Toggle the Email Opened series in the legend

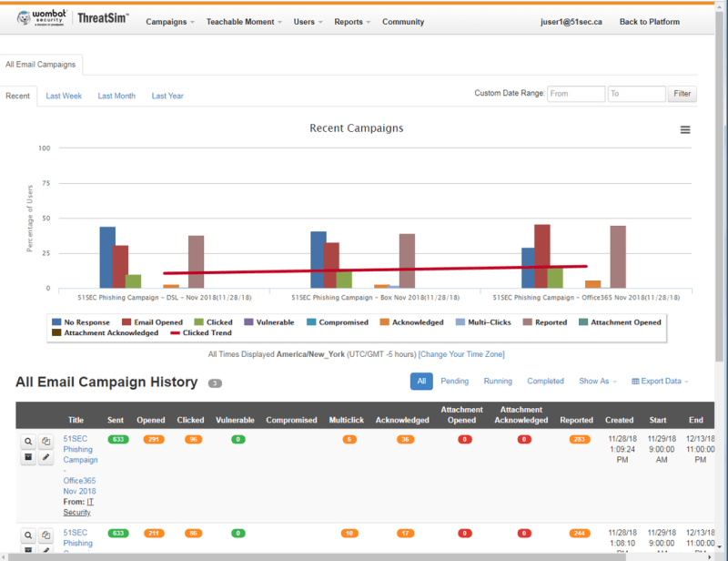click(152, 322)
